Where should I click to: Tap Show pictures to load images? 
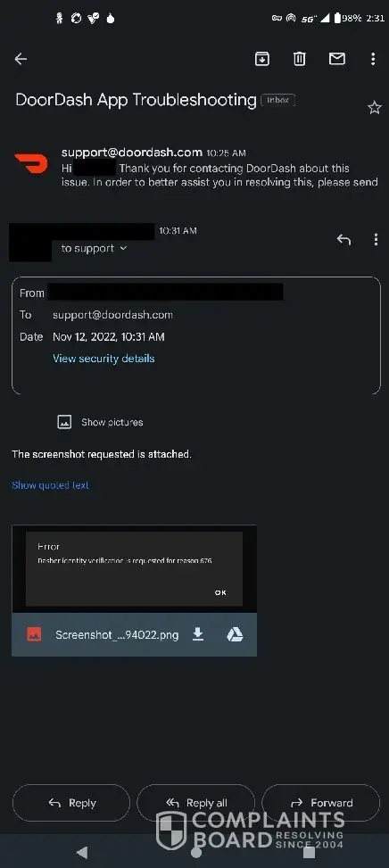100,422
